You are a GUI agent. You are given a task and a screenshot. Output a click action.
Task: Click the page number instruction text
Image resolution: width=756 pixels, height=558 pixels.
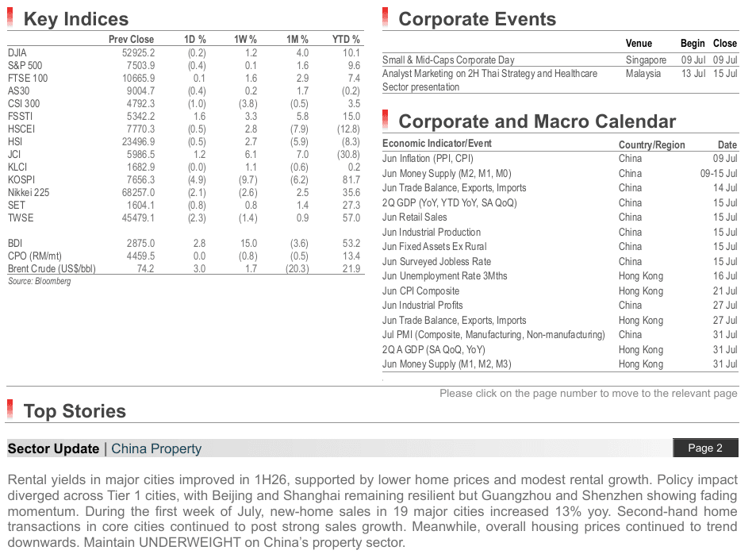pos(588,394)
